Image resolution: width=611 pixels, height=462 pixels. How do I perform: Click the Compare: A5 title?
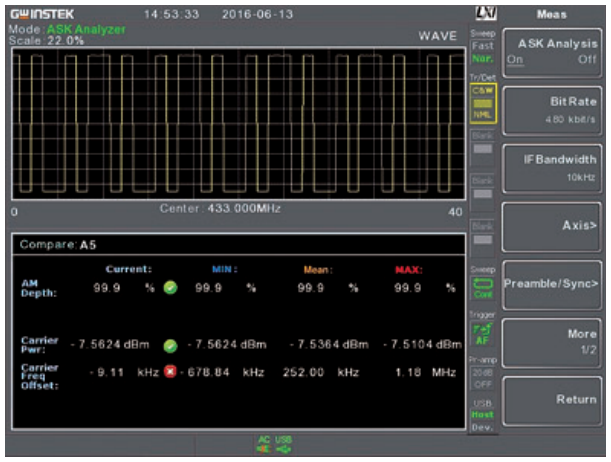(58, 245)
